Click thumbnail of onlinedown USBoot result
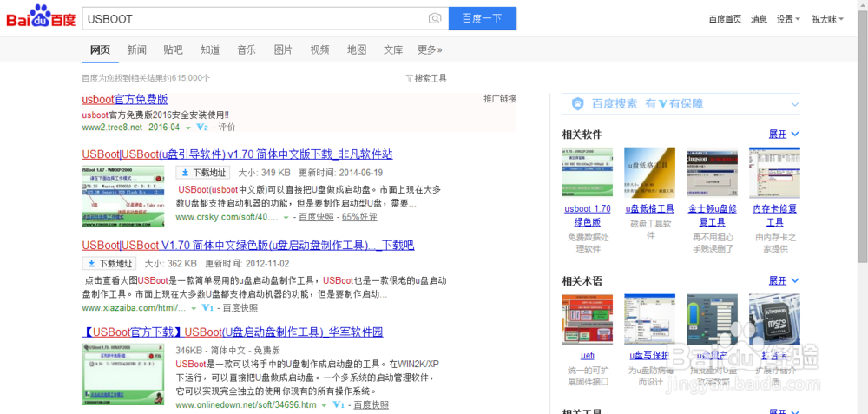Image resolution: width=868 pixels, height=414 pixels. pos(123,375)
